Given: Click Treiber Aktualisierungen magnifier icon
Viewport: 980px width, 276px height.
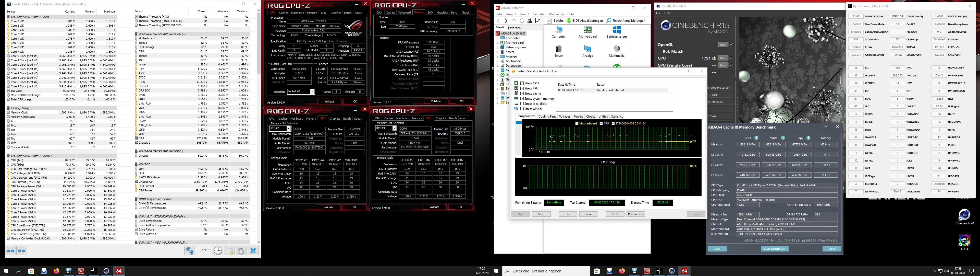Looking at the screenshot, I should click(x=609, y=21).
